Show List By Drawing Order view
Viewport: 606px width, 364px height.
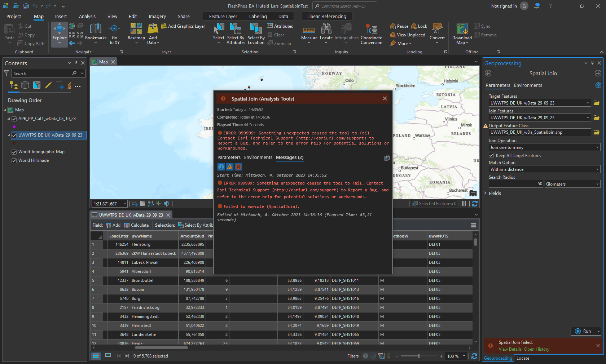point(14,85)
